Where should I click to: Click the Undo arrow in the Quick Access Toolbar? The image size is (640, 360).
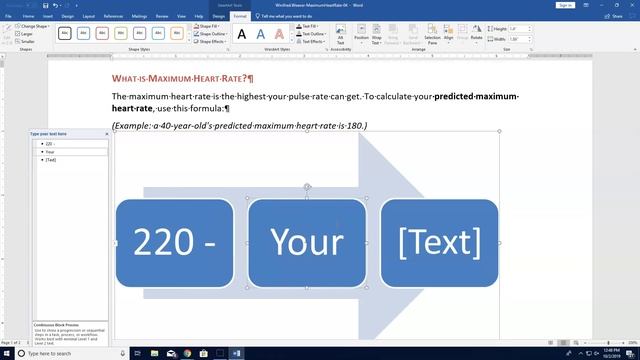tap(55, 5)
